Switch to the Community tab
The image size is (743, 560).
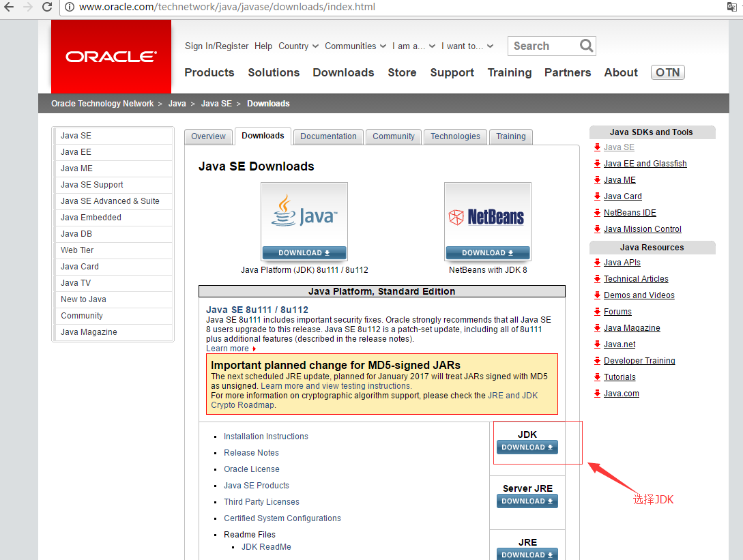click(x=393, y=136)
